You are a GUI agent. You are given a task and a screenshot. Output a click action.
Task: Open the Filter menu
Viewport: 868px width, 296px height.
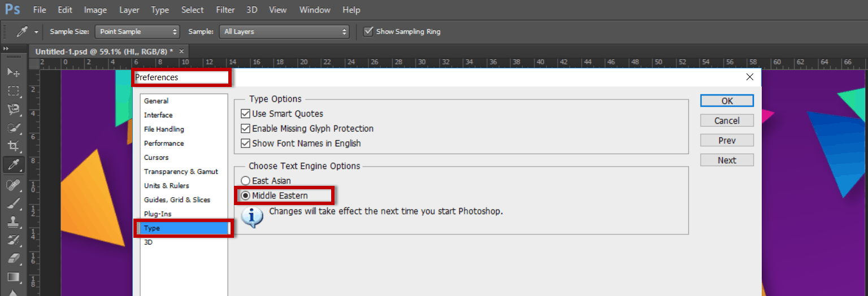coord(225,10)
